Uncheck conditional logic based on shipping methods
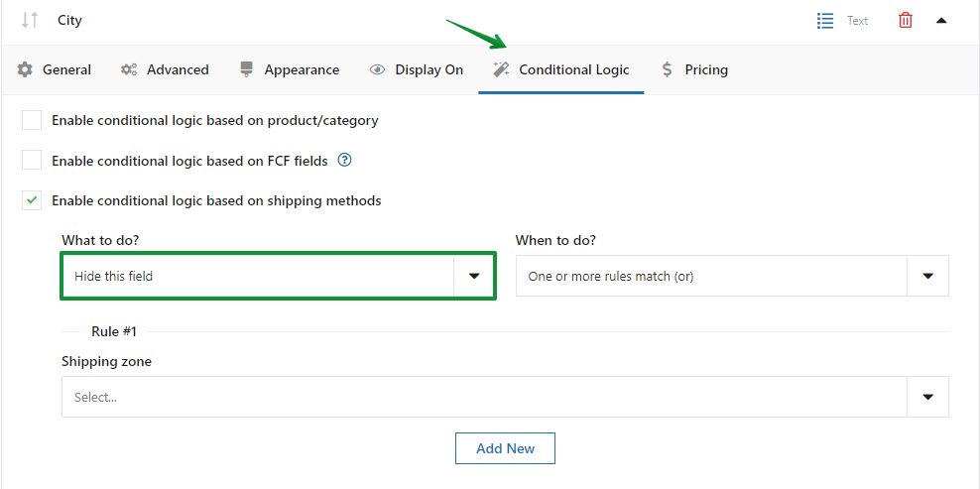980x489 pixels. 32,200
